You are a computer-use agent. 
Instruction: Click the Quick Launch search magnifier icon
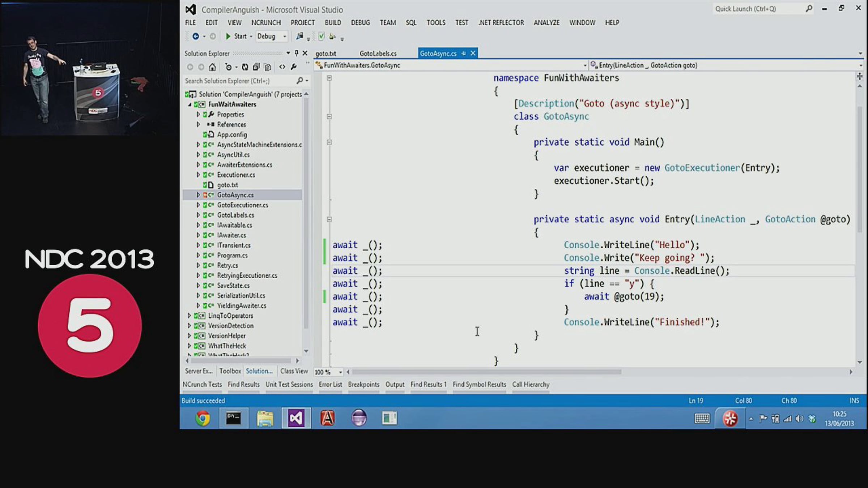[809, 9]
